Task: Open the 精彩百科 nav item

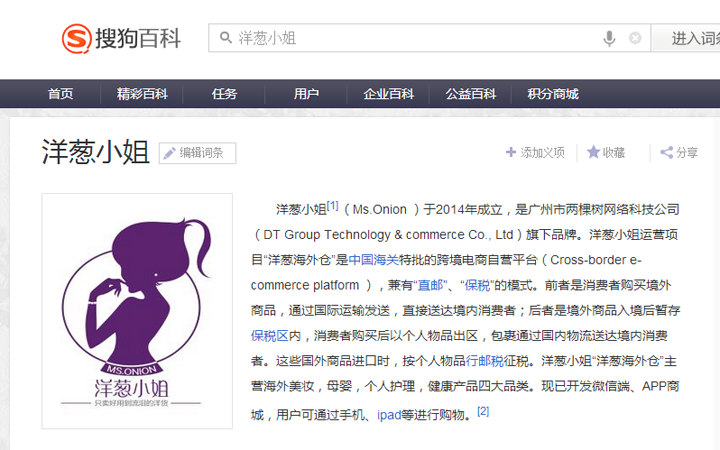Action: pos(142,94)
